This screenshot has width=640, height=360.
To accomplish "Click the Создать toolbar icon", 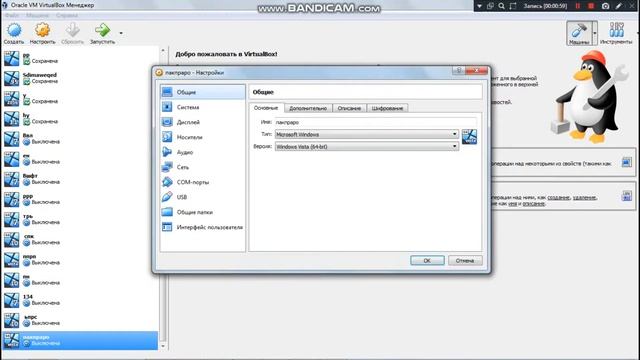I will [14, 33].
